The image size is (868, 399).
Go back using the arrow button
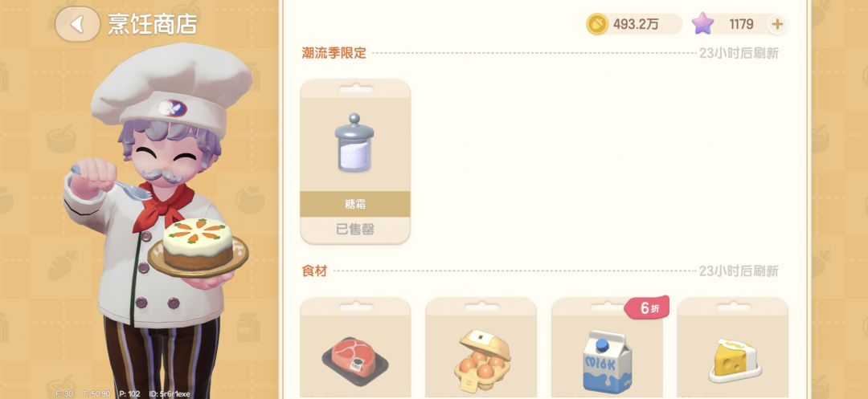tap(77, 24)
